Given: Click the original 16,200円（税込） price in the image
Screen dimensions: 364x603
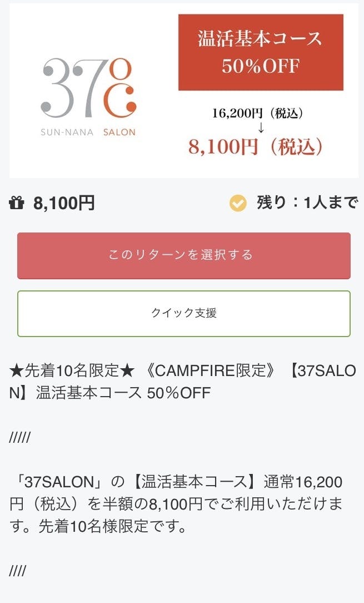Looking at the screenshot, I should (257, 113).
